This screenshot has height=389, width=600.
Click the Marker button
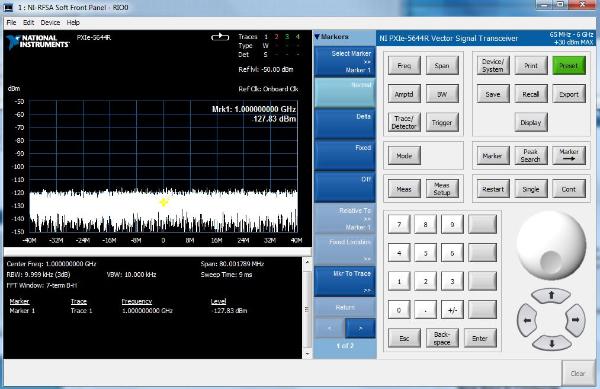coord(493,156)
